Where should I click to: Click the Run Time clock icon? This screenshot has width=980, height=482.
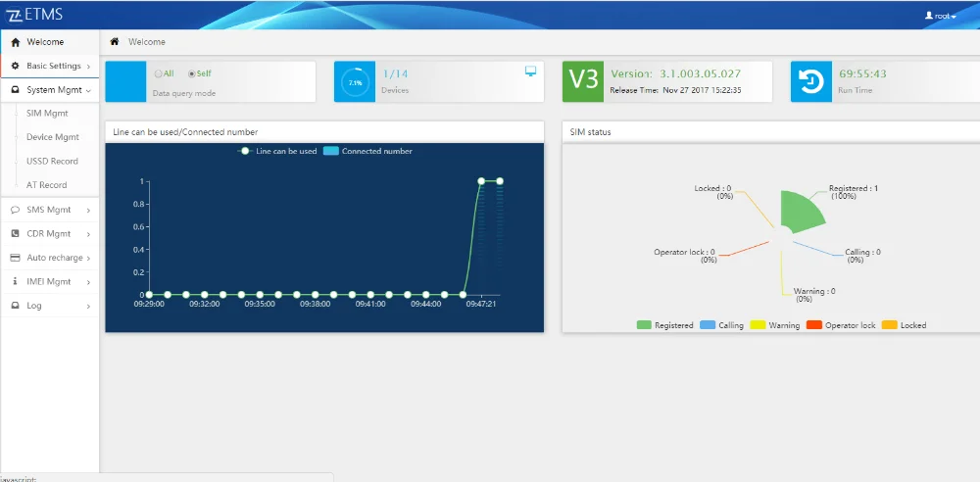click(x=811, y=82)
